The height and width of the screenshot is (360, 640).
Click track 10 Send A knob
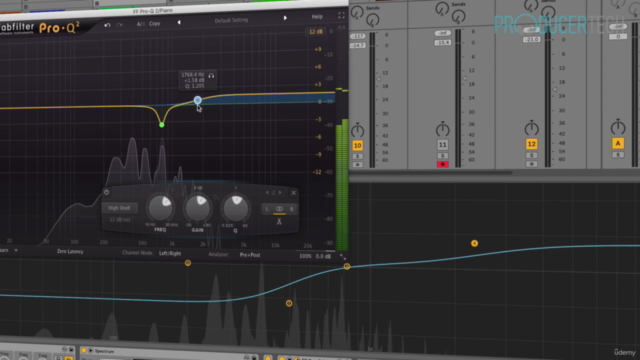pyautogui.click(x=358, y=12)
